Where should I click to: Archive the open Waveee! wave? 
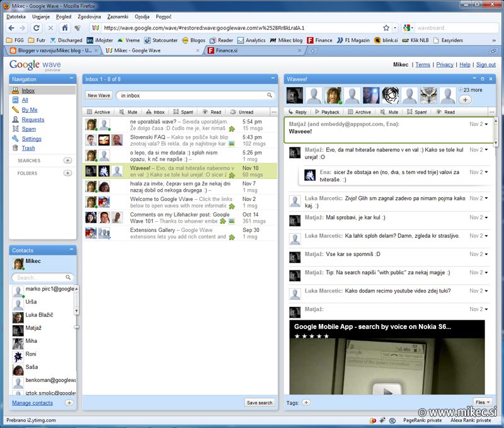click(359, 112)
